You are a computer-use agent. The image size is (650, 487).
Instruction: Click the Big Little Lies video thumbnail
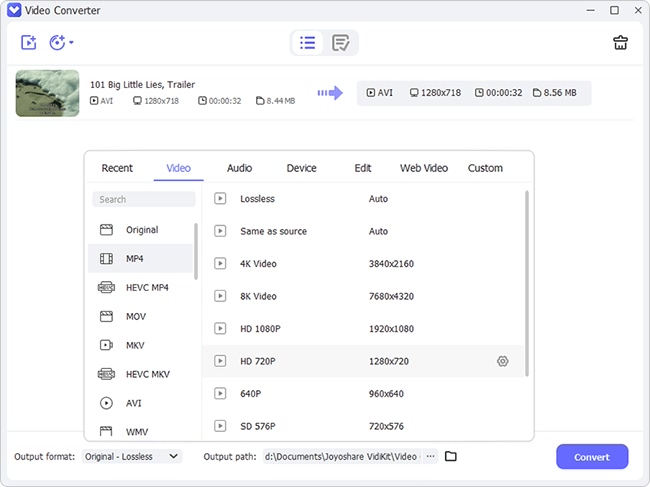[47, 93]
